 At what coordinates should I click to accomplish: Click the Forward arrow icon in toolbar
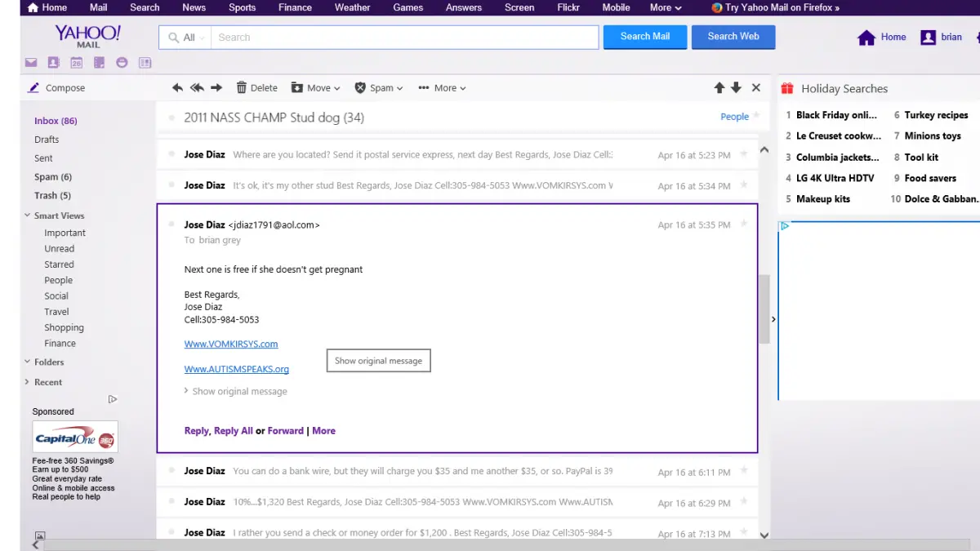(216, 88)
